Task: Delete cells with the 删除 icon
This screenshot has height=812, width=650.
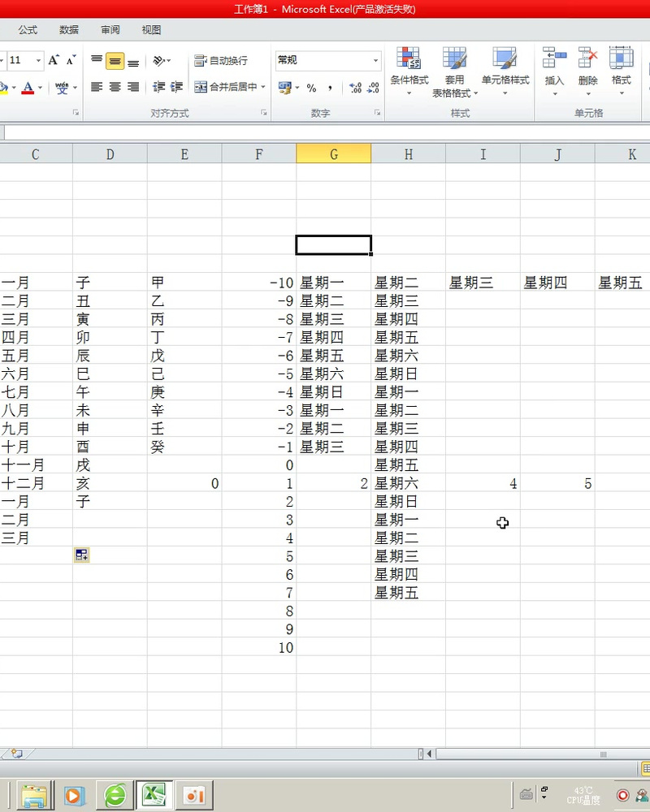Action: (x=587, y=65)
